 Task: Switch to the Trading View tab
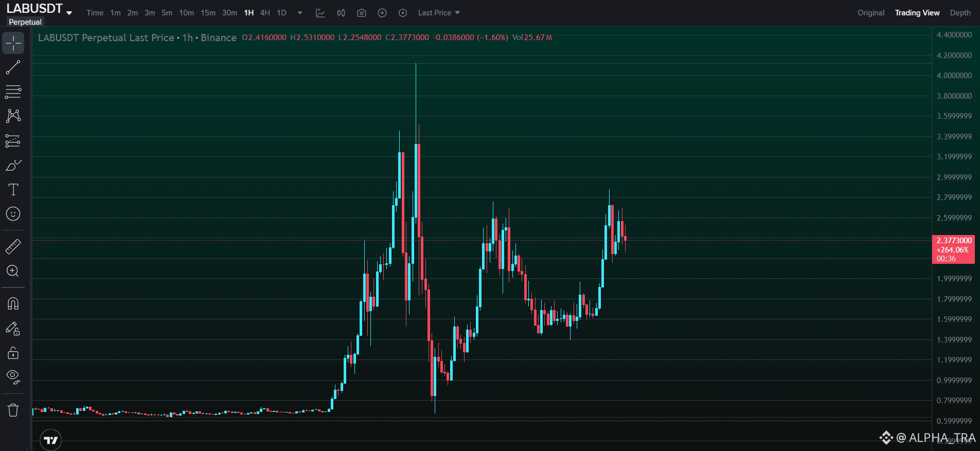coord(917,13)
